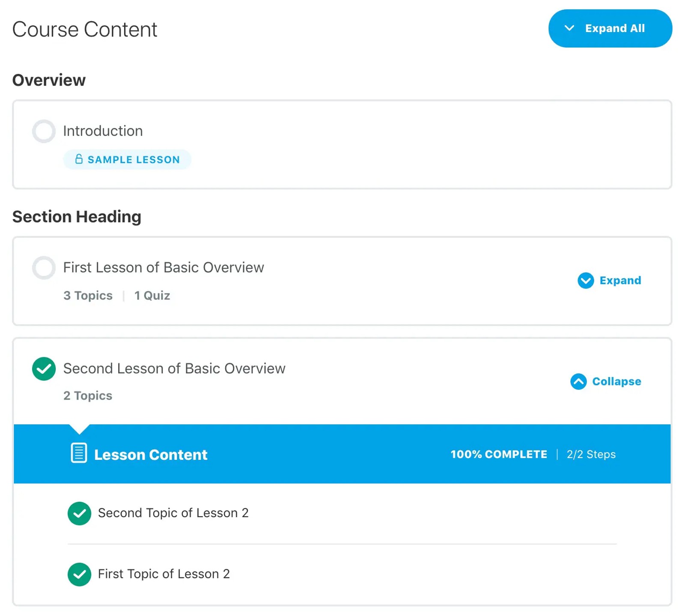Open First Topic of Lesson 2
This screenshot has width=685, height=616.
(164, 574)
